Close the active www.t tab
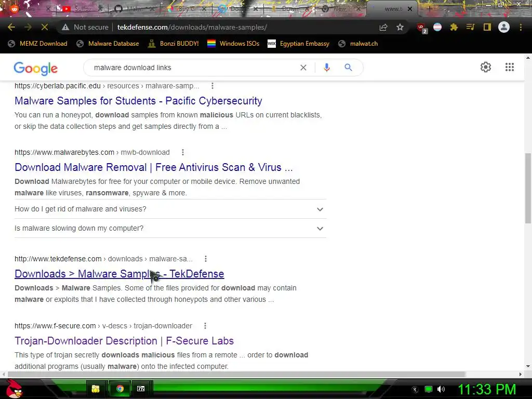Screen dimensions: 532x399 coord(410,9)
